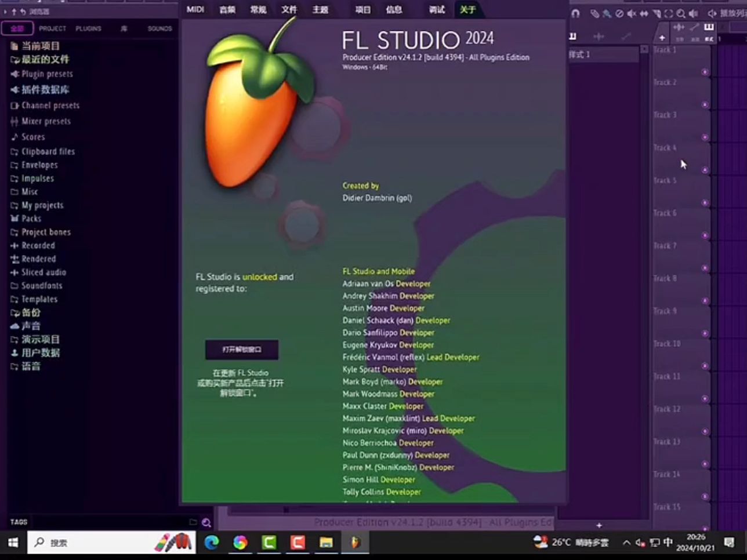Expand the Plugin presets folder

point(46,74)
